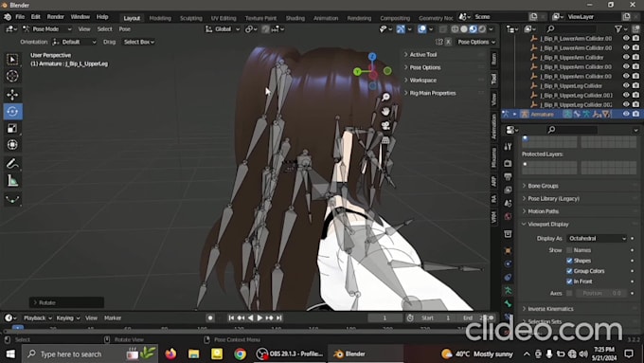The height and width of the screenshot is (363, 644).
Task: Toggle viewport overlays icon
Action: [421, 29]
